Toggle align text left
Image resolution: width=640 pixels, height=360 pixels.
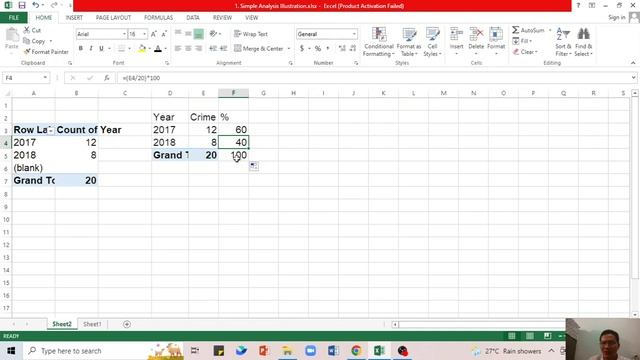coord(178,49)
